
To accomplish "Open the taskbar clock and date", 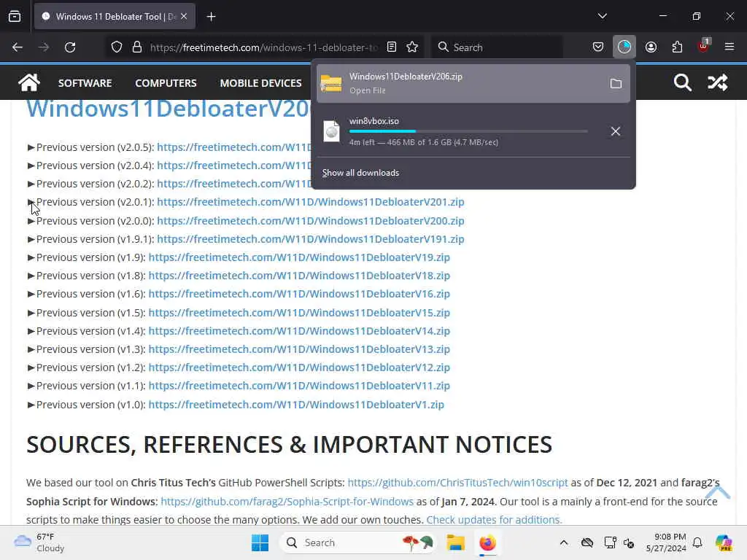I will coord(666,542).
